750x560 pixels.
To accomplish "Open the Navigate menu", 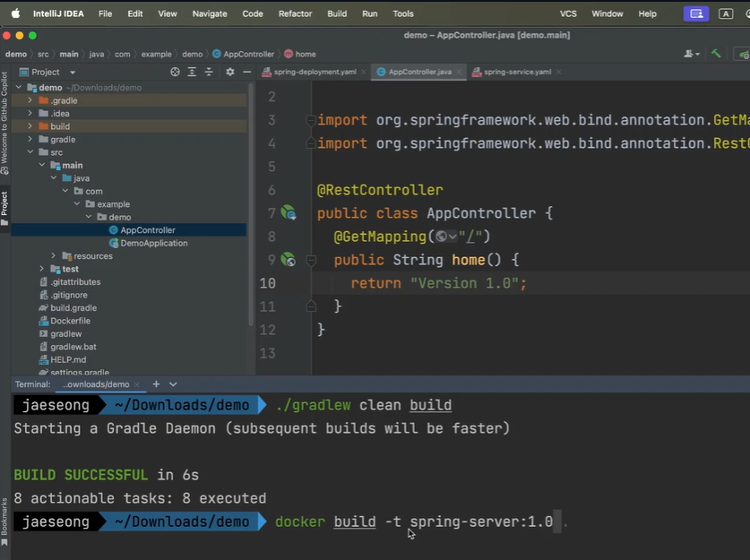I will (x=210, y=13).
